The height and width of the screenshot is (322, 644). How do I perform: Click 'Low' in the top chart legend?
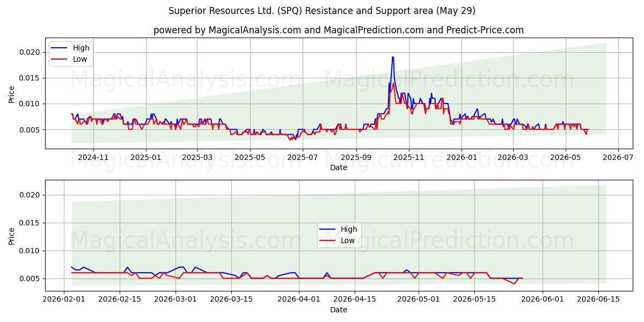80,60
